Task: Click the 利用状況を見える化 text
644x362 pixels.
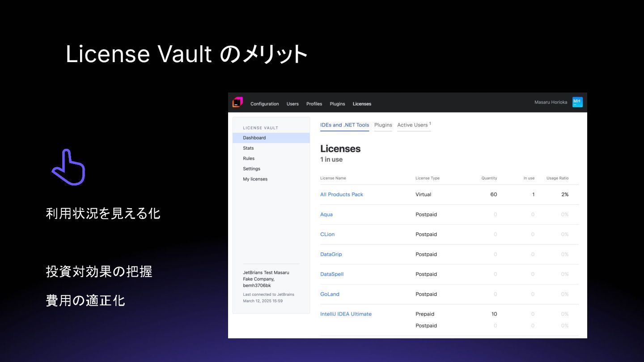Action: 103,213
